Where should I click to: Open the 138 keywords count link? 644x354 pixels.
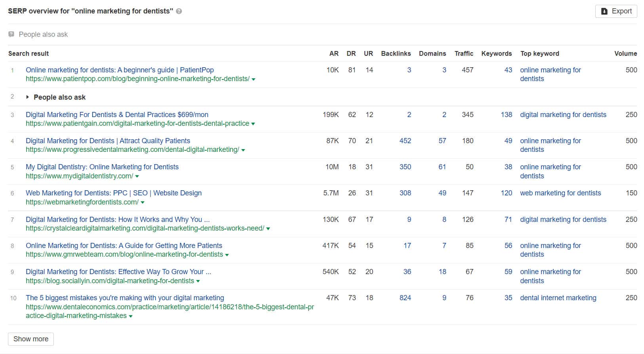coord(506,115)
